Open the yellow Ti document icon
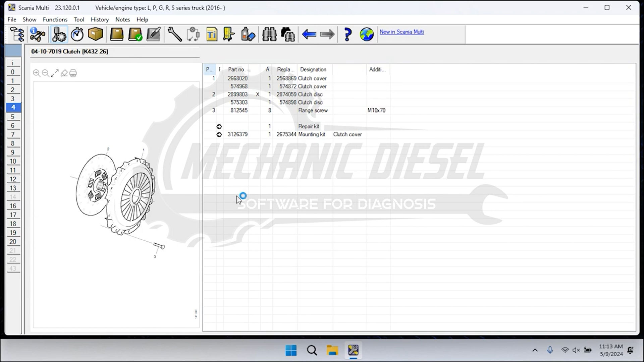Viewport: 644px width, 362px height. tap(212, 34)
